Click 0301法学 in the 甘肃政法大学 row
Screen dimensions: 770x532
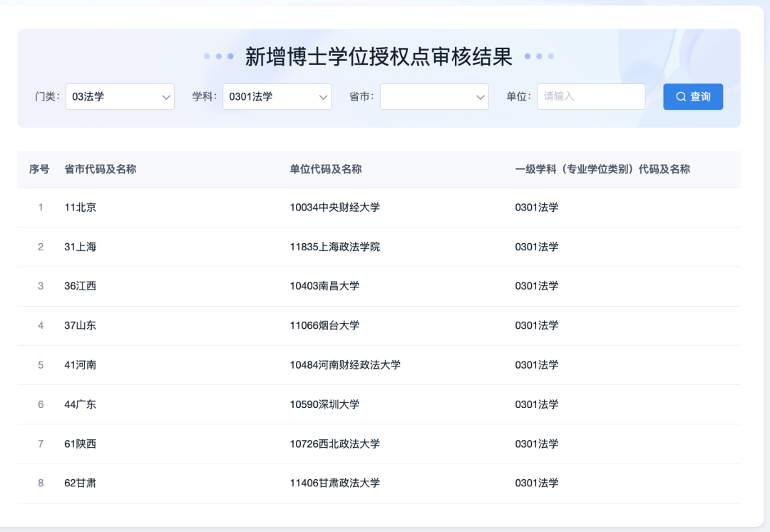click(x=537, y=483)
